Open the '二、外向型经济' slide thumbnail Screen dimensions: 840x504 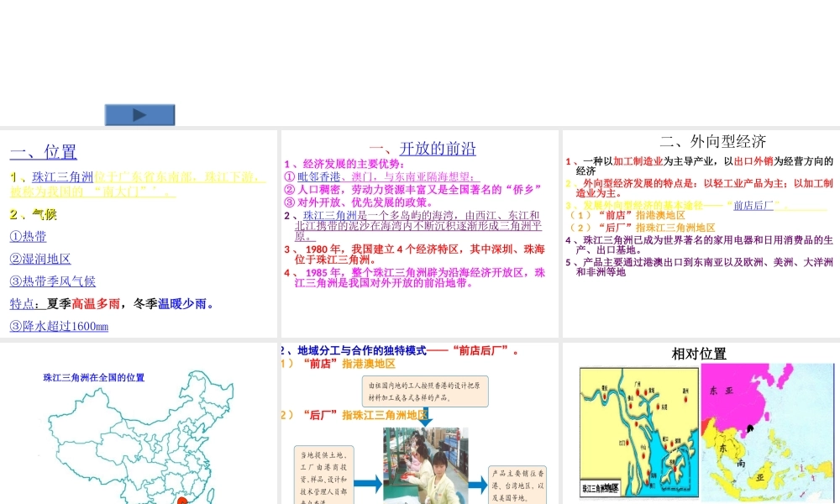701,234
